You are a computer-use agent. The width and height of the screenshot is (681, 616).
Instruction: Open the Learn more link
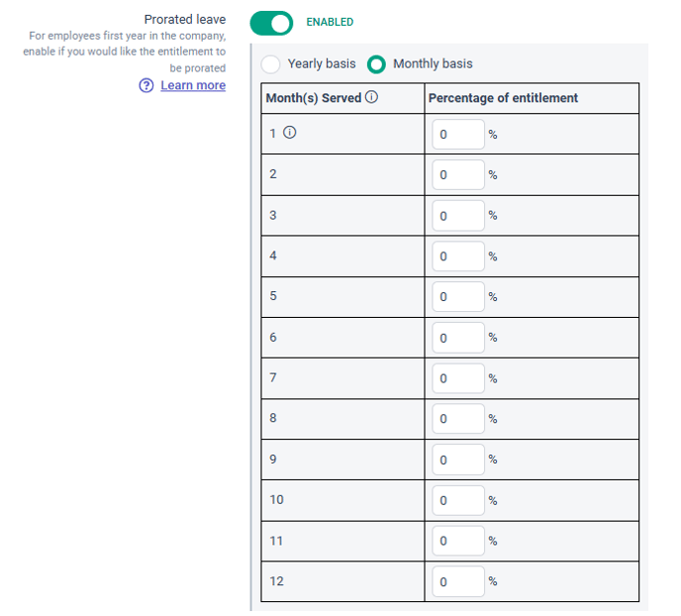(193, 85)
